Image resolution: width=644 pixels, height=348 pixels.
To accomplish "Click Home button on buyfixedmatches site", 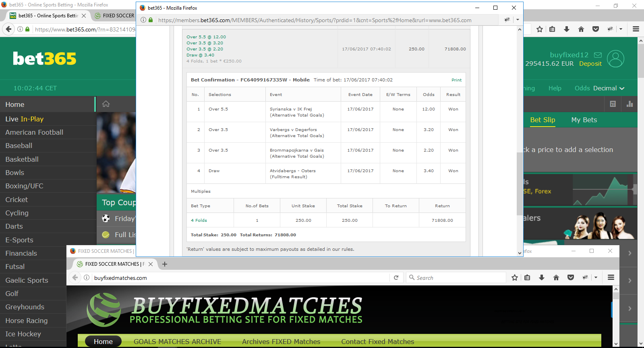I will click(103, 342).
